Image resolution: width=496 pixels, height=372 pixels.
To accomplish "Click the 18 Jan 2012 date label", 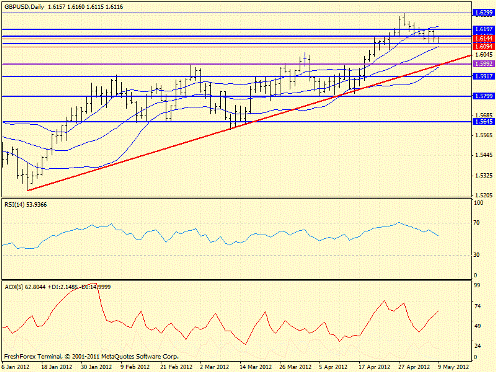I will [56, 367].
